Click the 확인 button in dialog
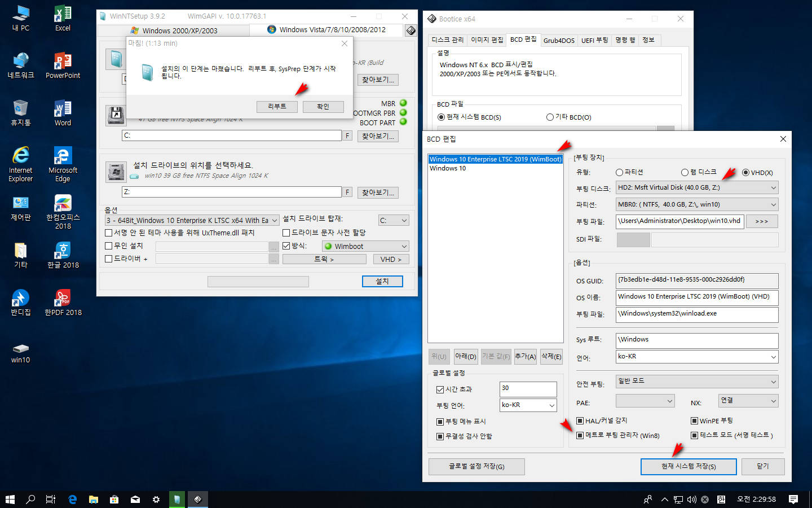Screen dimensions: 812x508 point(323,107)
